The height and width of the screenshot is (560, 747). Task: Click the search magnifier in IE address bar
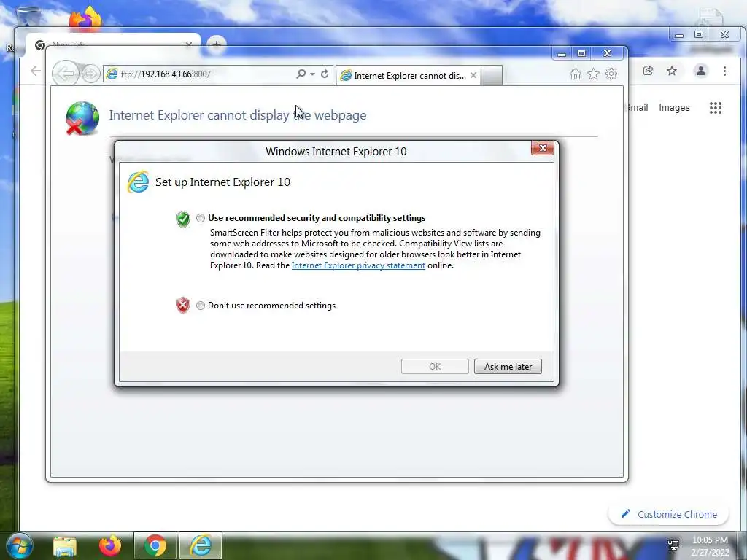pos(301,74)
